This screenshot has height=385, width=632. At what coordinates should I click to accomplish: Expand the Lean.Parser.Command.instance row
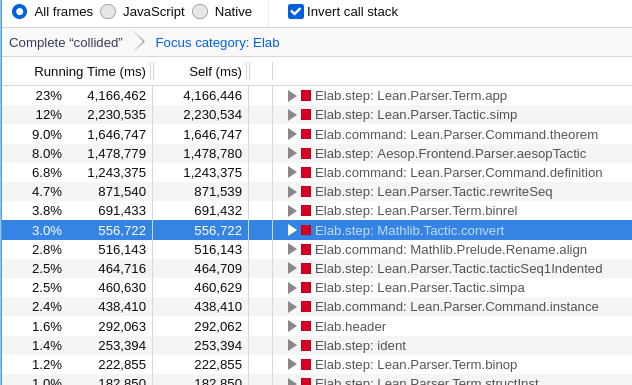click(292, 307)
